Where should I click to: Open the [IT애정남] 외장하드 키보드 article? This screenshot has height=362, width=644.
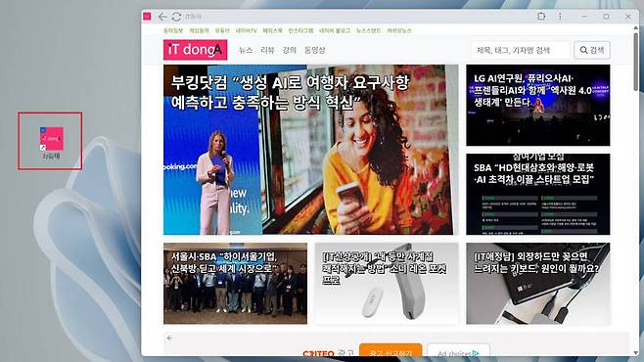point(538,283)
